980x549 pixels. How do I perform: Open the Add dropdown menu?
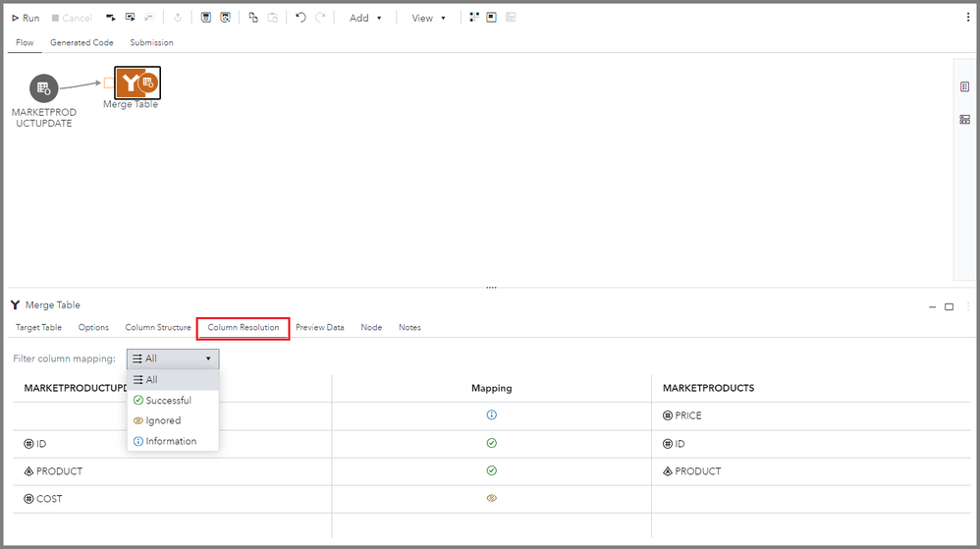click(x=365, y=18)
